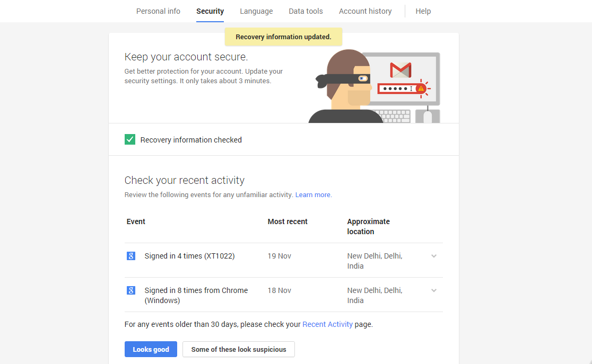Viewport: 592px width, 364px height.
Task: Click the Some of these look suspicious button
Action: [x=239, y=349]
